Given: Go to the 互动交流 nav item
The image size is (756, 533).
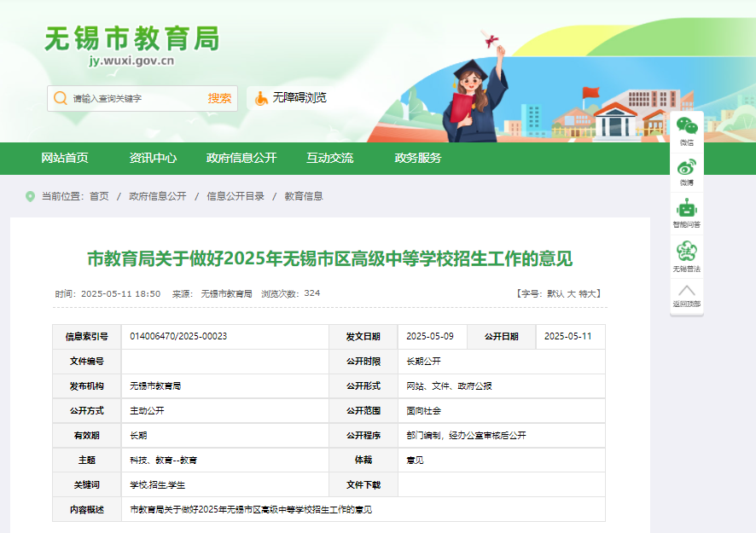Looking at the screenshot, I should click(329, 158).
